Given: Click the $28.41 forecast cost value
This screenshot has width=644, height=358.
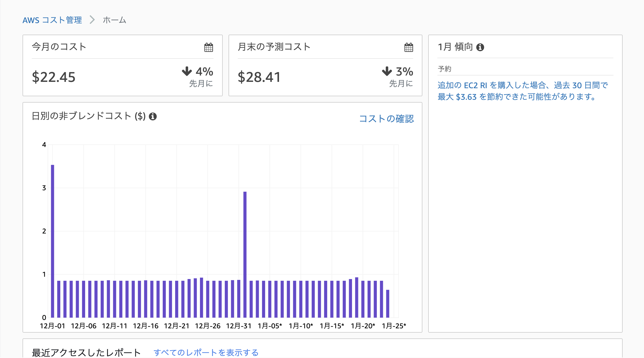Looking at the screenshot, I should (259, 77).
